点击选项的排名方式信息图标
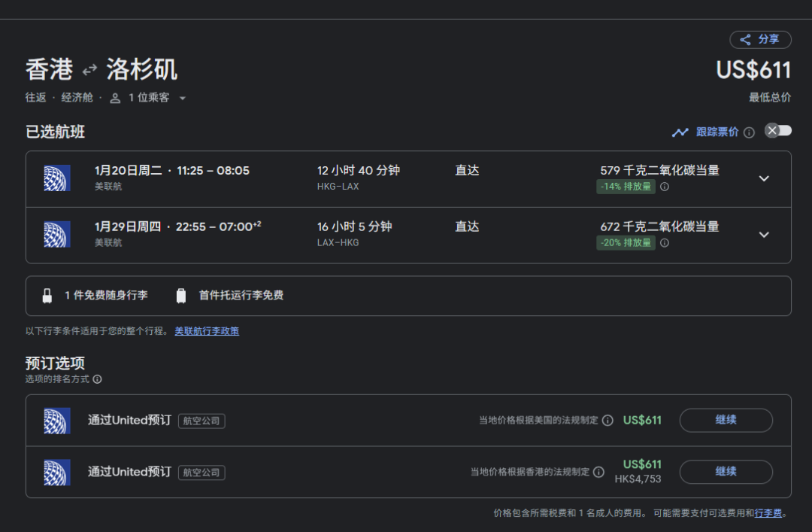The height and width of the screenshot is (532, 812). click(x=97, y=379)
